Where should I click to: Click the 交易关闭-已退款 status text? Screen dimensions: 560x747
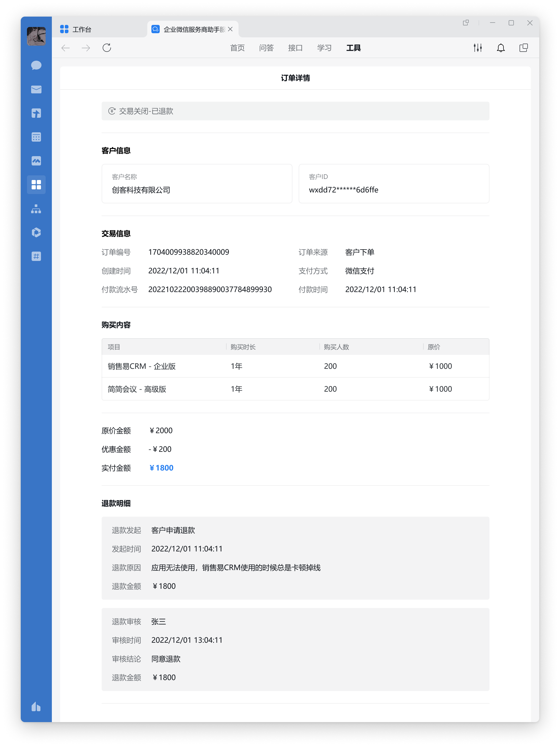coord(146,111)
